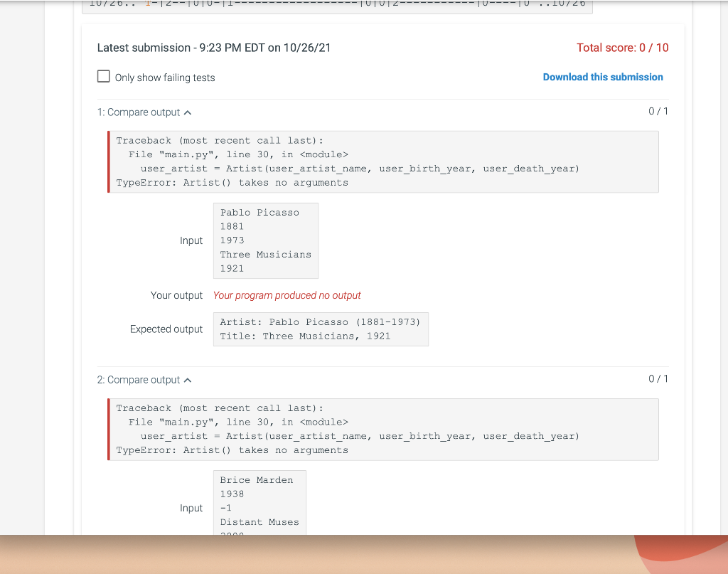This screenshot has width=728, height=574.
Task: Select the Three Musicians input line
Action: pyautogui.click(x=266, y=255)
